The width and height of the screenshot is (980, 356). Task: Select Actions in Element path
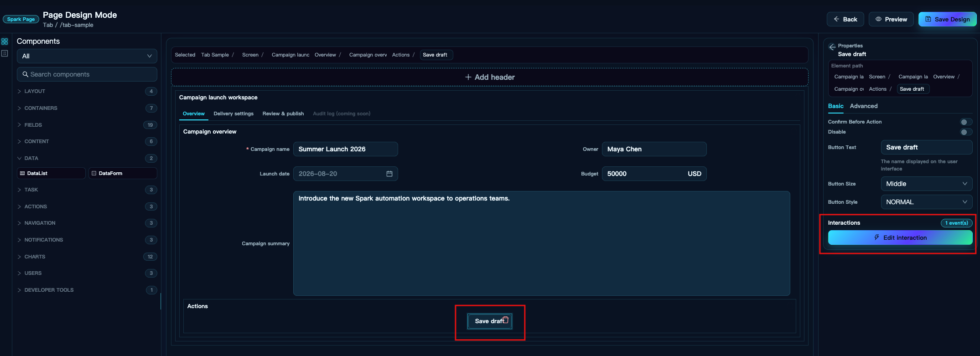[878, 89]
